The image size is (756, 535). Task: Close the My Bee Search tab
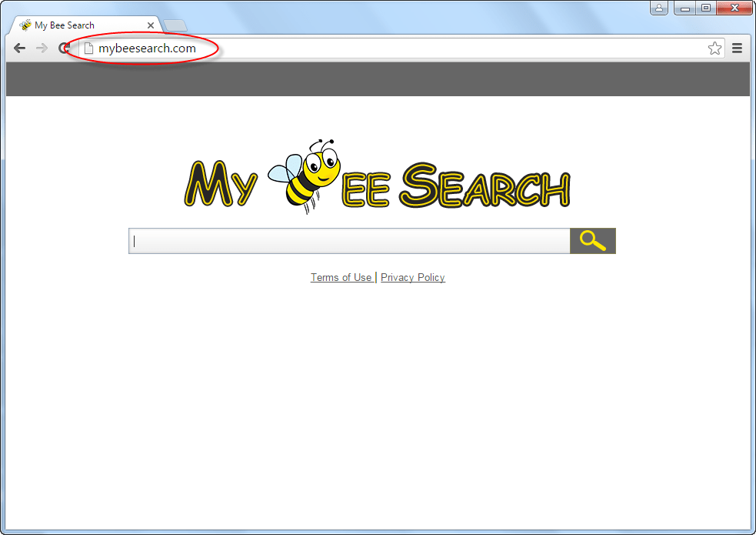(x=151, y=25)
